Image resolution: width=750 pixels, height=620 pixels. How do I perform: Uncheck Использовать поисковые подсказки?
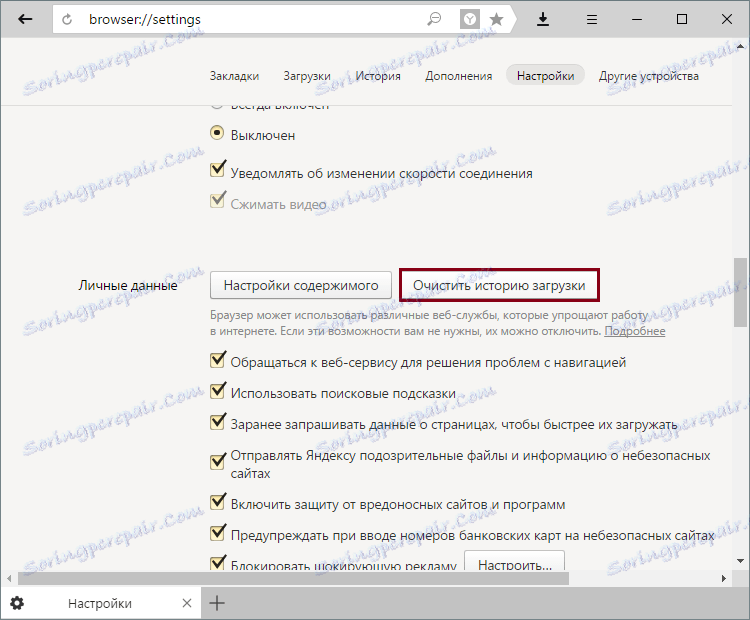(x=218, y=390)
